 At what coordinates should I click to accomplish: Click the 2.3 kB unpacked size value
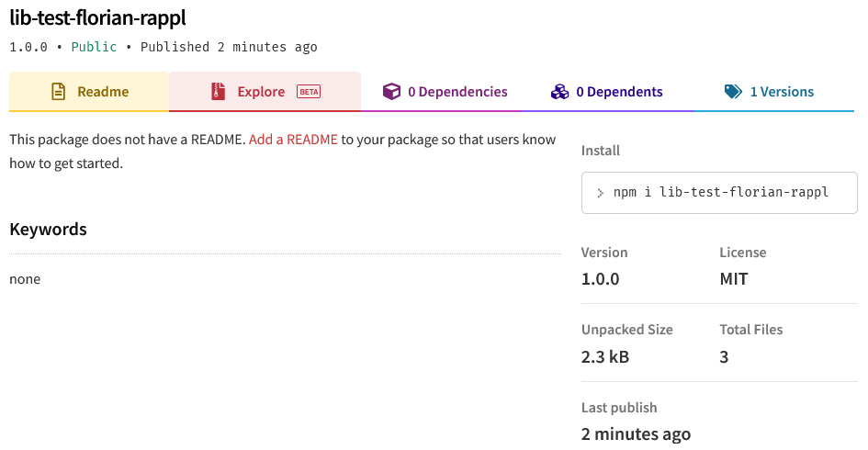[x=605, y=357]
